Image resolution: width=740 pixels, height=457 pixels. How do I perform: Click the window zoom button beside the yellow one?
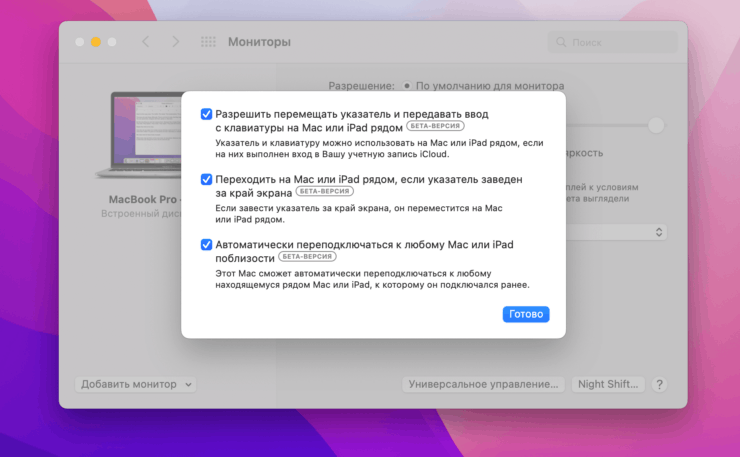click(112, 42)
